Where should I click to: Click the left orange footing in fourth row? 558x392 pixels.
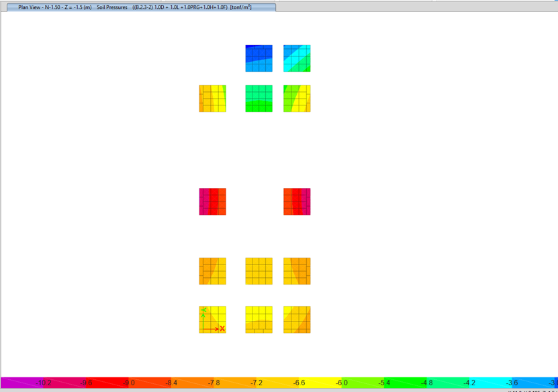pos(212,271)
